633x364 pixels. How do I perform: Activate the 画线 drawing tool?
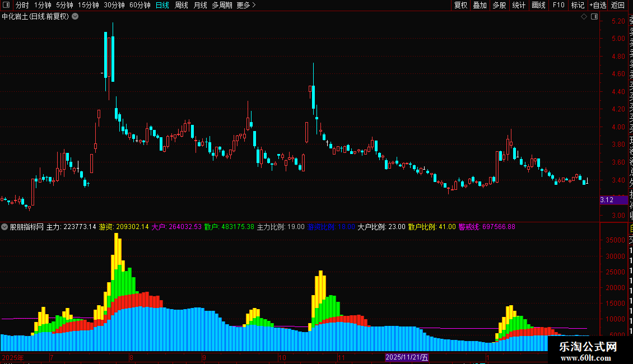pos(538,5)
